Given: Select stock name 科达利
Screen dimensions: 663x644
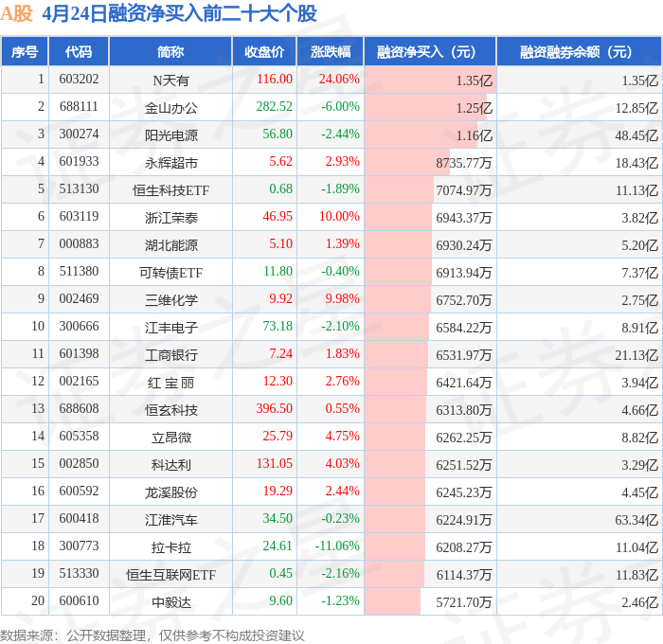Looking at the screenshot, I should point(170,465).
